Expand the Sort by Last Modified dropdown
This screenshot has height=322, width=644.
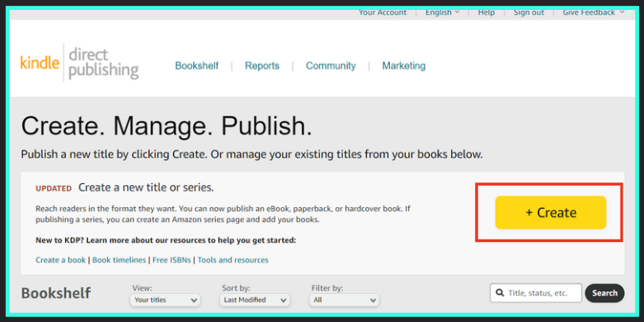[x=255, y=301]
